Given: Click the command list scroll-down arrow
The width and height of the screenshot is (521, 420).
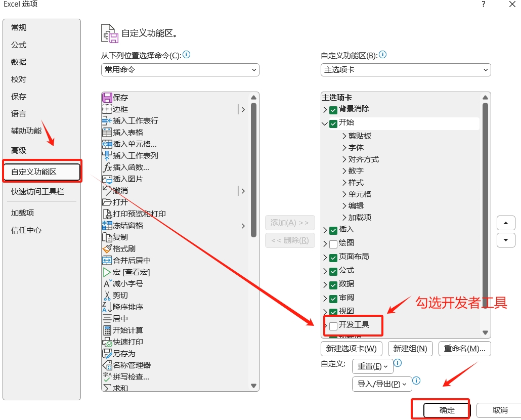Looking at the screenshot, I should click(x=253, y=386).
